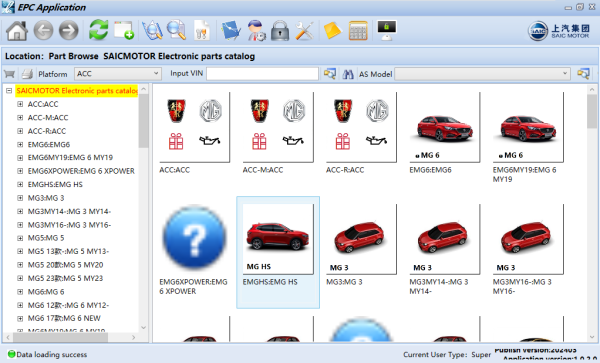Click the binoculars icon

click(x=348, y=74)
